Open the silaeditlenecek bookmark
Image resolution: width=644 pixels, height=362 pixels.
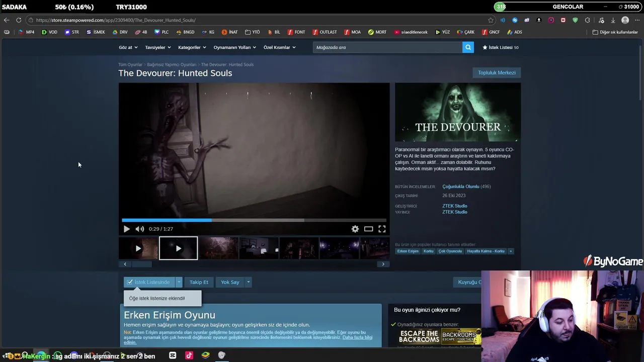coord(411,32)
